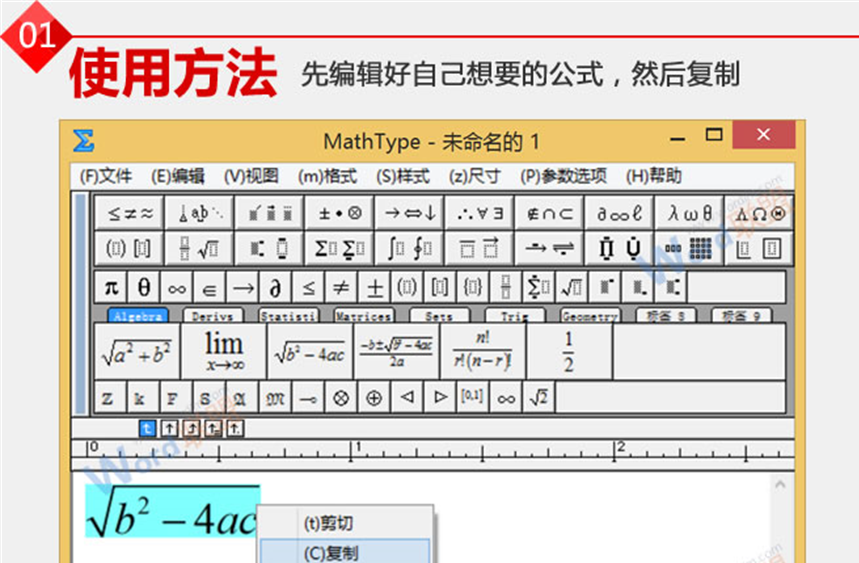Switch to the Sets tab

[439, 316]
